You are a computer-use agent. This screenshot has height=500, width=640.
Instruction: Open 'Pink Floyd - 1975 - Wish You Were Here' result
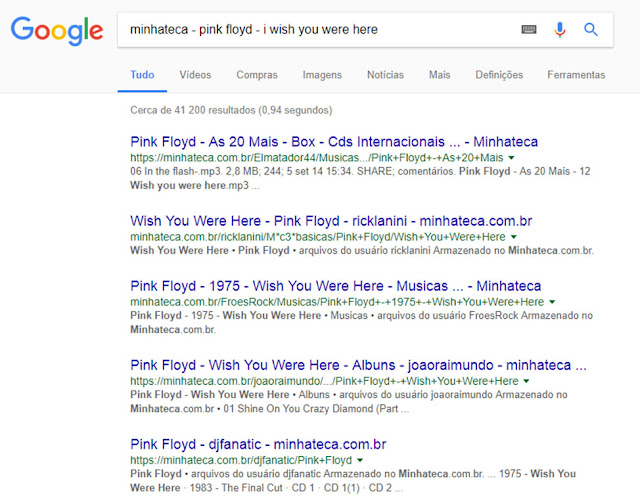(x=336, y=286)
